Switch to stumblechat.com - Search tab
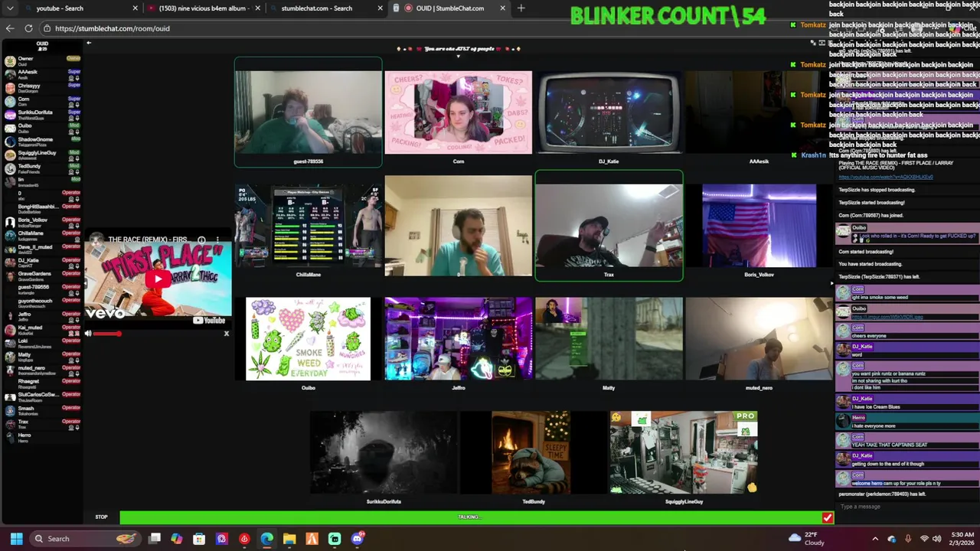The image size is (980, 551). click(325, 8)
